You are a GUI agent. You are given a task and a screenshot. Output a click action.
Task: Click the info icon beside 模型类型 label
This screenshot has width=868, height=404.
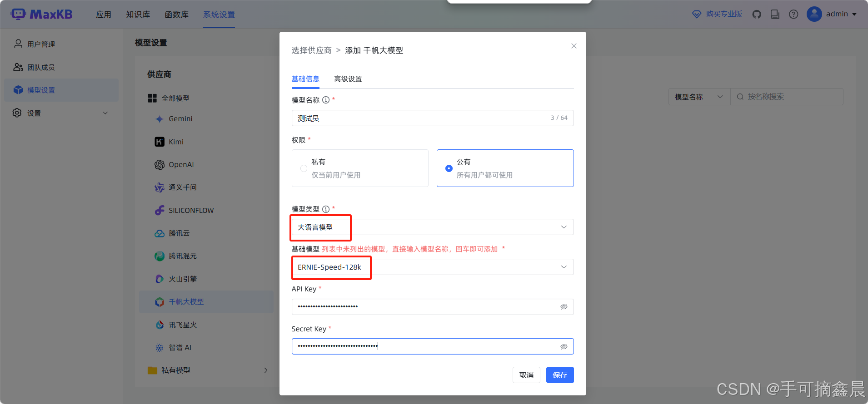(x=326, y=209)
